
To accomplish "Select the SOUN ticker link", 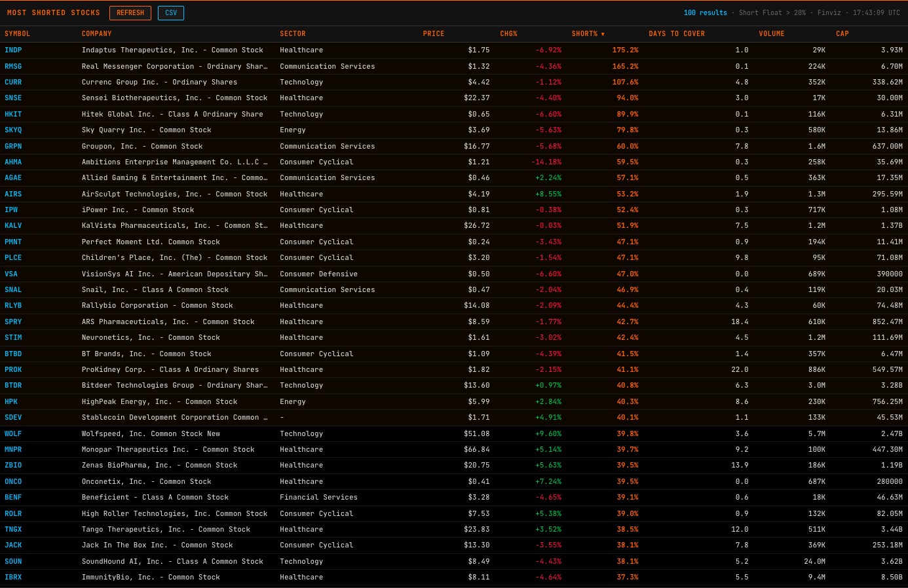I will pos(13,561).
